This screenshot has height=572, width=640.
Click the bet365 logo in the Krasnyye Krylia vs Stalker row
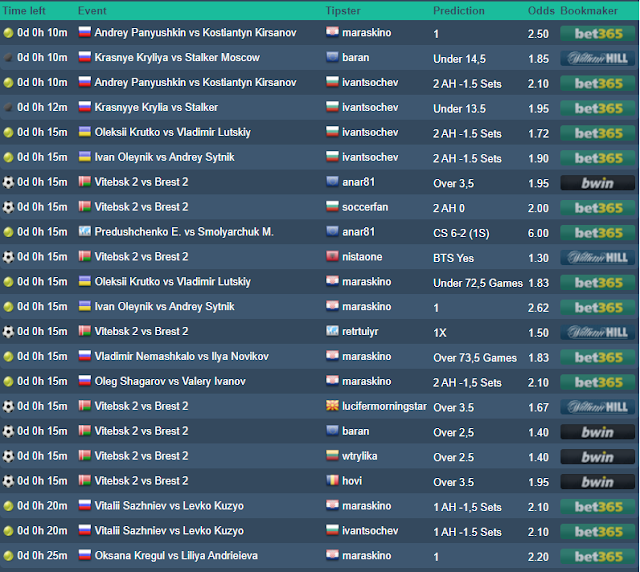[598, 108]
